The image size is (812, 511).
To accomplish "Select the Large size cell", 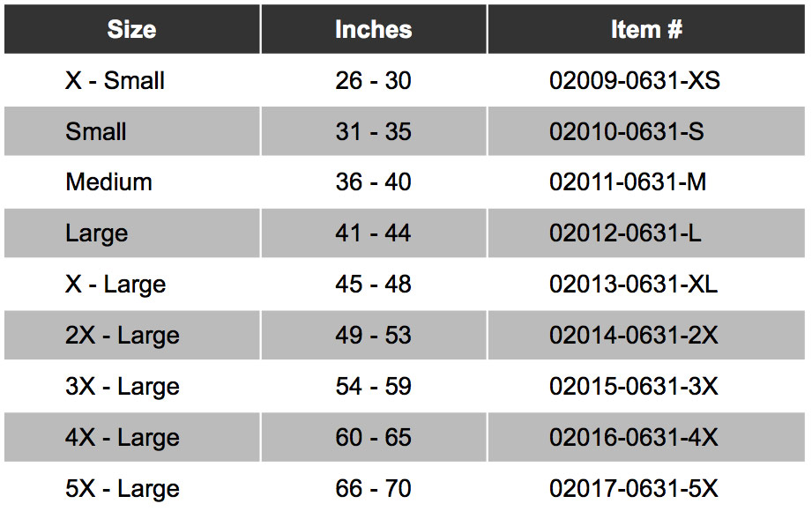I will pyautogui.click(x=131, y=233).
